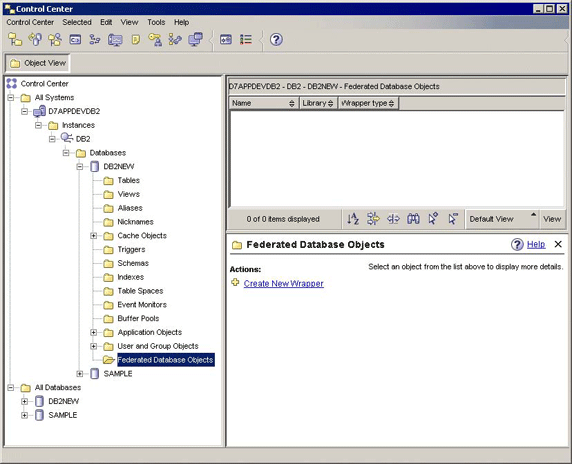
Task: Click the View button beside Default View
Action: pos(552,219)
